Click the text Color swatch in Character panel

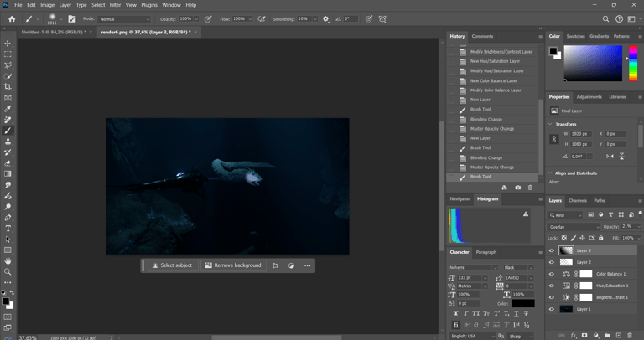pos(523,303)
